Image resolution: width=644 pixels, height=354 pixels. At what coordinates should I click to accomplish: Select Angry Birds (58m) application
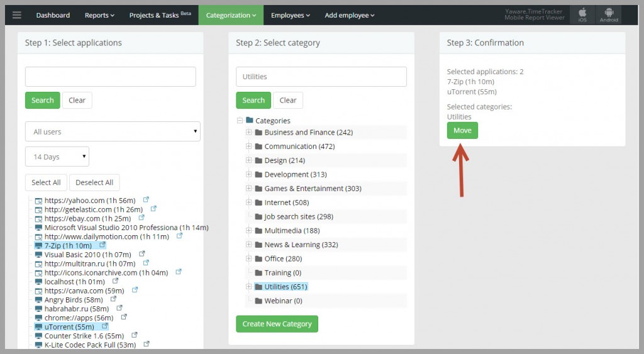click(73, 300)
